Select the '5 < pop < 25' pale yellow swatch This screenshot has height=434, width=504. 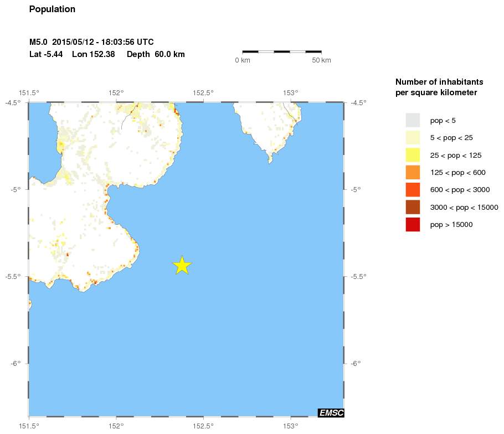413,137
